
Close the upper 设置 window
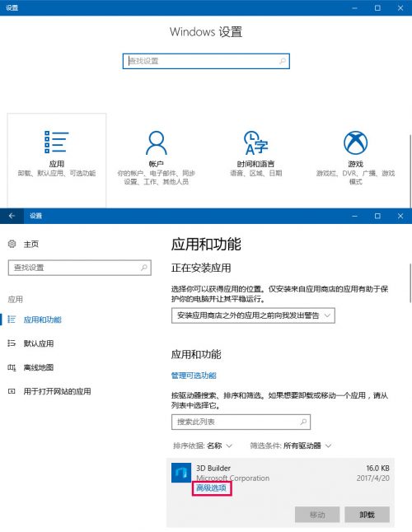point(400,7)
